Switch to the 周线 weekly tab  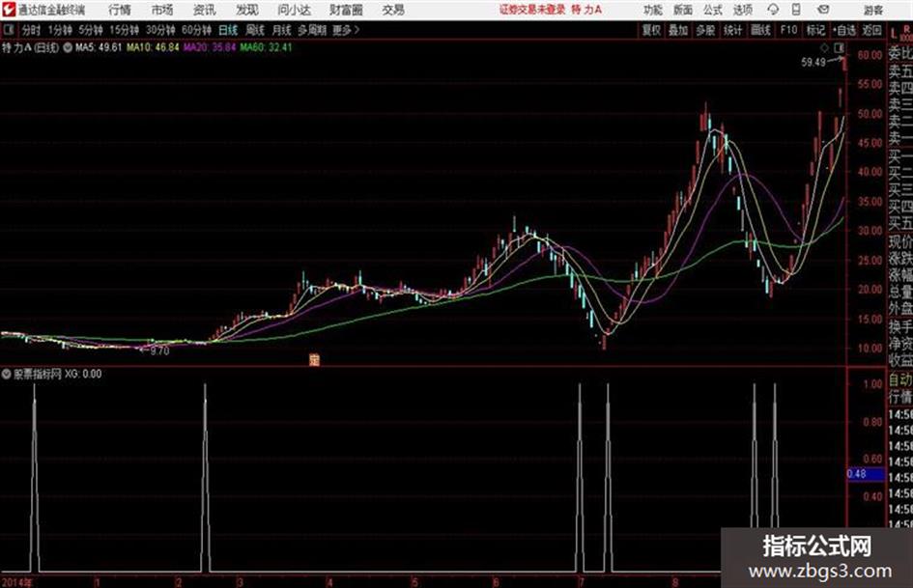255,30
